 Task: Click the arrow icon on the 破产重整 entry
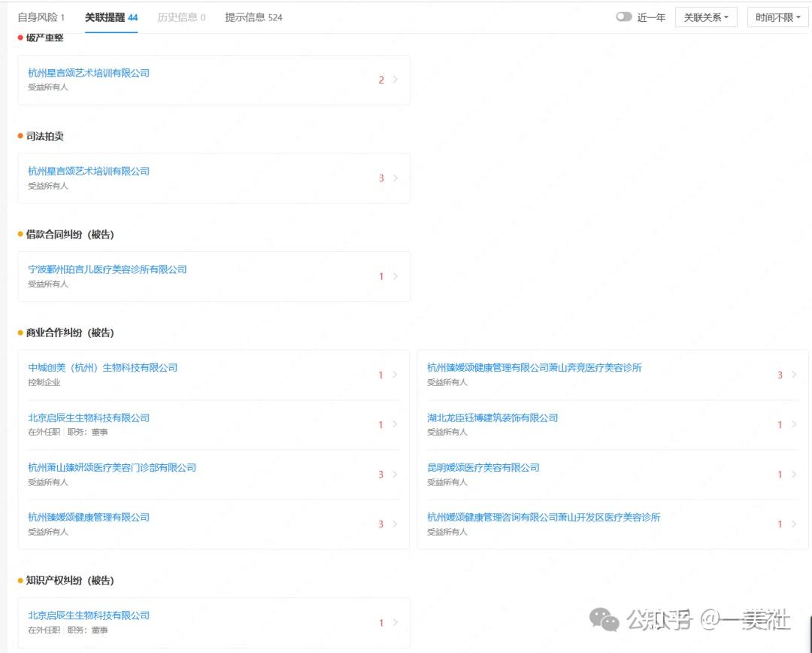click(394, 80)
